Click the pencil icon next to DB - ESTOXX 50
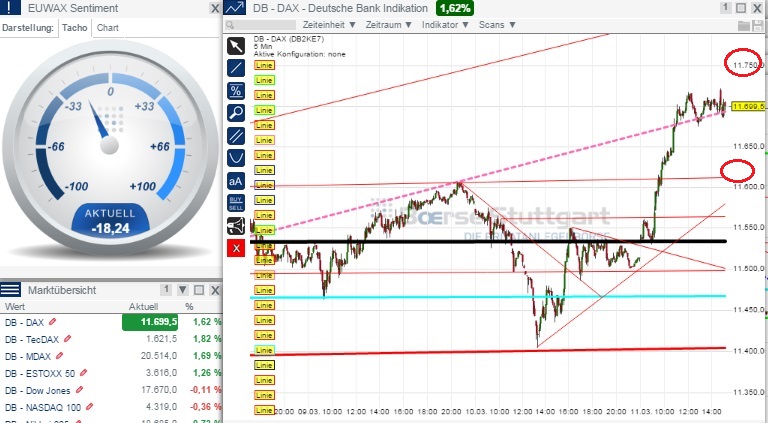This screenshot has width=768, height=423. tap(83, 373)
